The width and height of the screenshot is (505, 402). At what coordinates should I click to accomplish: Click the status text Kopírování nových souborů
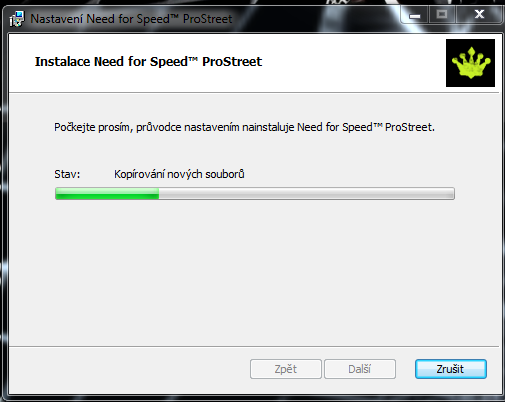point(179,174)
